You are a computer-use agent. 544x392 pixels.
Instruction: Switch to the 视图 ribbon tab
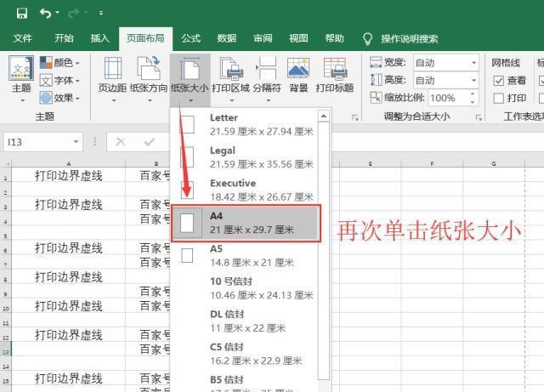298,38
